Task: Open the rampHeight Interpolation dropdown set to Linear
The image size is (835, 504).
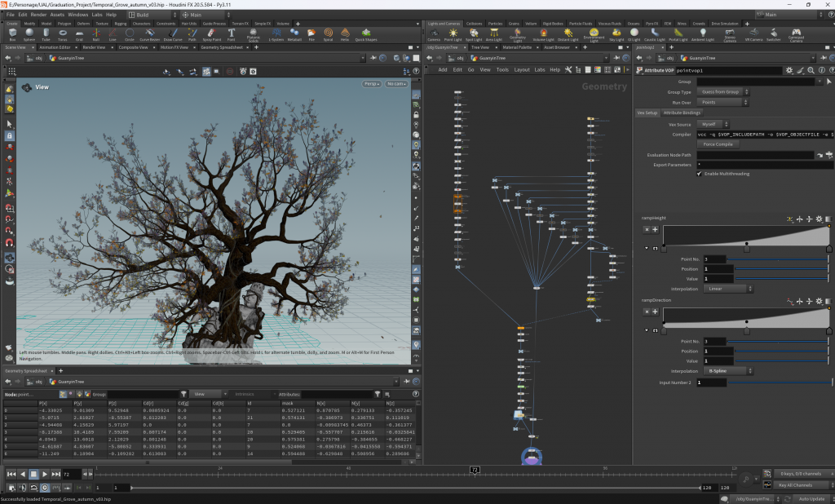Action: click(x=725, y=288)
